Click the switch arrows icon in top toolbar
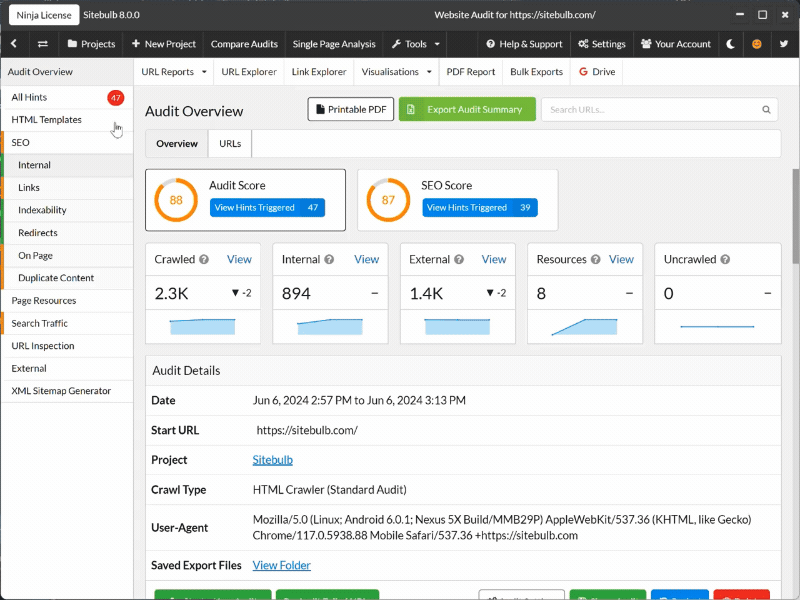The width and height of the screenshot is (800, 600). pyautogui.click(x=43, y=44)
